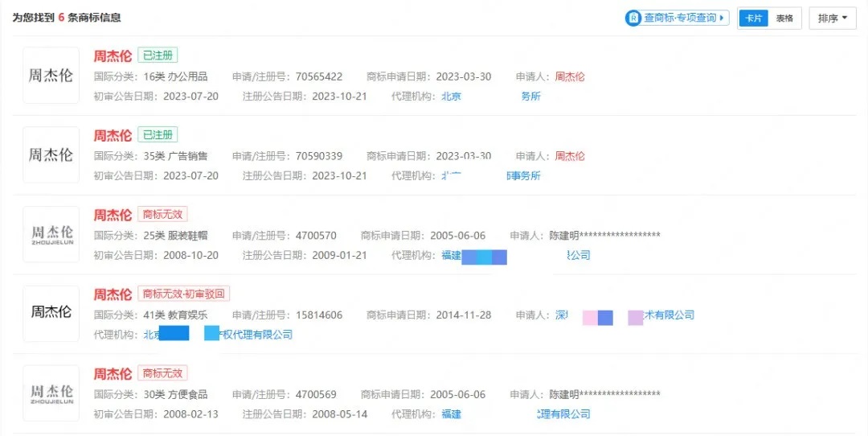
Task: Click application date 2014-11-28
Action: point(464,315)
